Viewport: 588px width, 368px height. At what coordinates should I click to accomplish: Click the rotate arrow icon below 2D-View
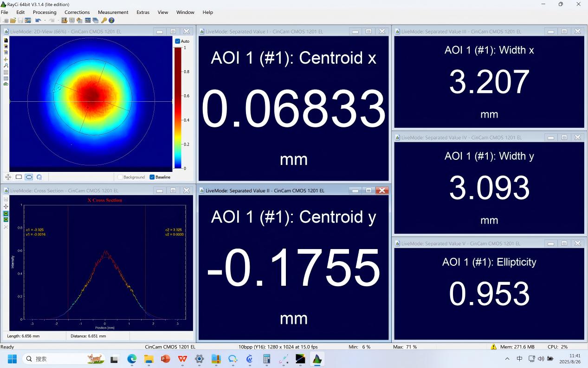coord(39,177)
